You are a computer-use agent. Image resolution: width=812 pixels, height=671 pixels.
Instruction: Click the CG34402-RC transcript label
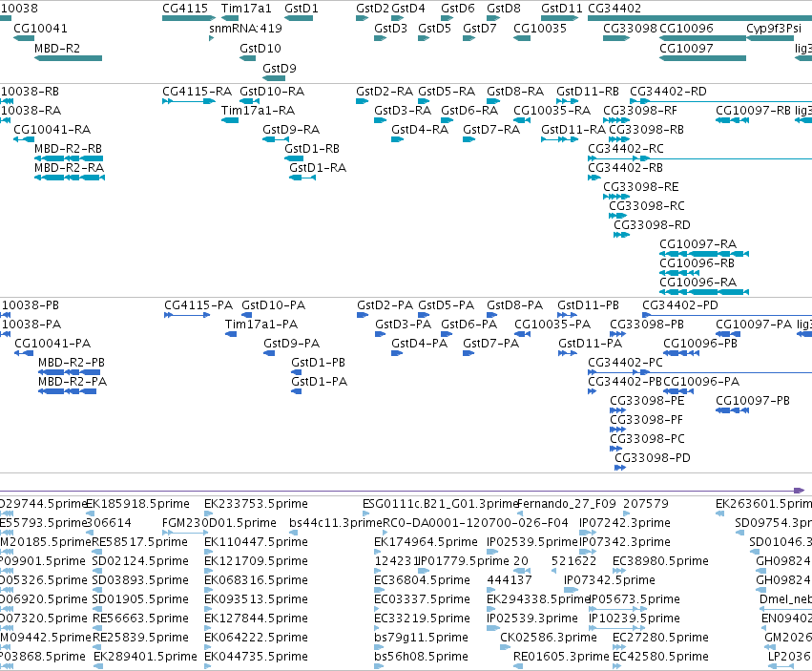click(626, 149)
